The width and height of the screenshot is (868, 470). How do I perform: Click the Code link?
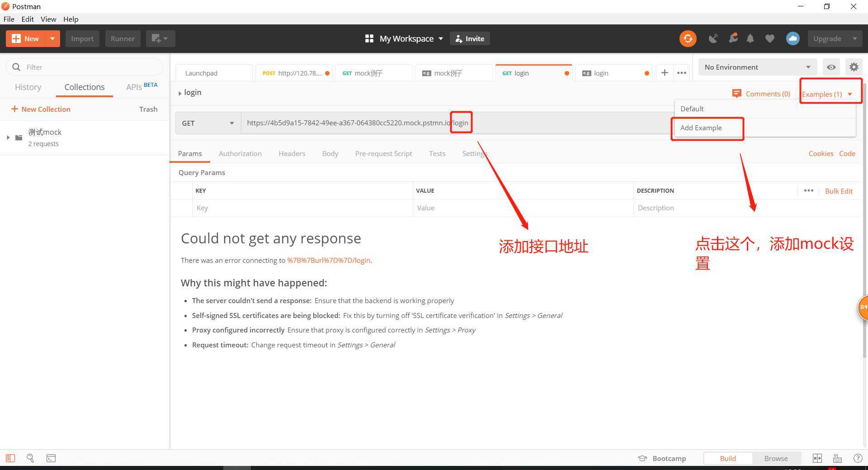click(847, 153)
